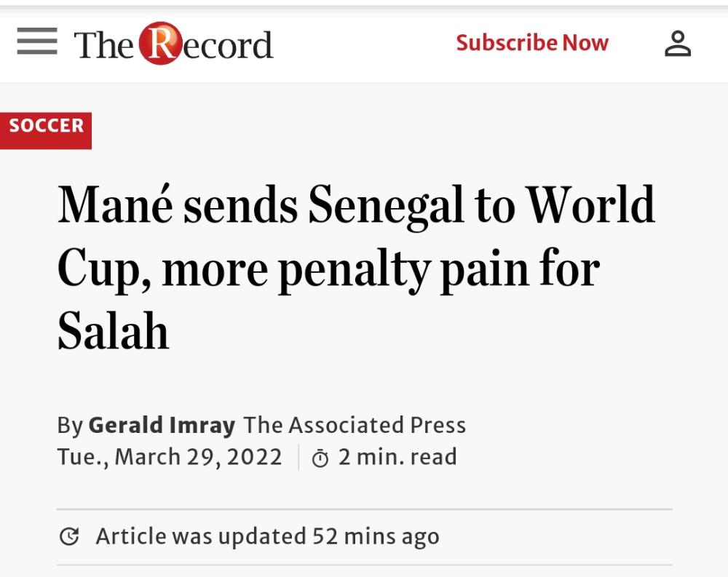
Task: Click the '2 min. read' label
Action: 397,457
